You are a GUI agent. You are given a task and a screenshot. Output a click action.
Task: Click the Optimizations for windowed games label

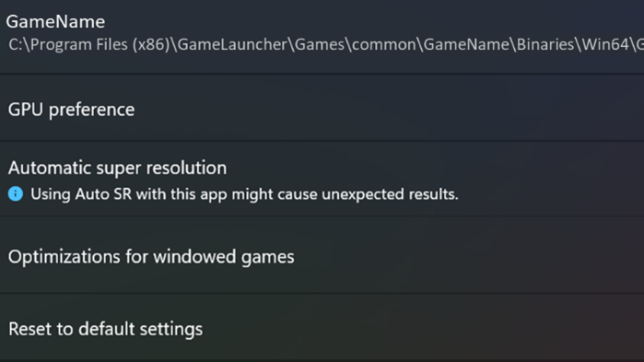point(151,257)
